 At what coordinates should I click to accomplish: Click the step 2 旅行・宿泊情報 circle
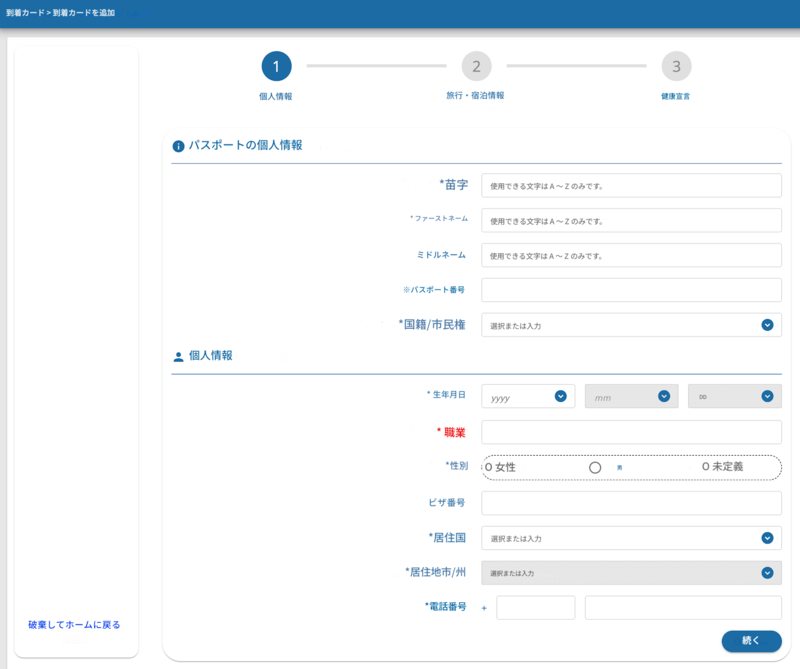[476, 67]
